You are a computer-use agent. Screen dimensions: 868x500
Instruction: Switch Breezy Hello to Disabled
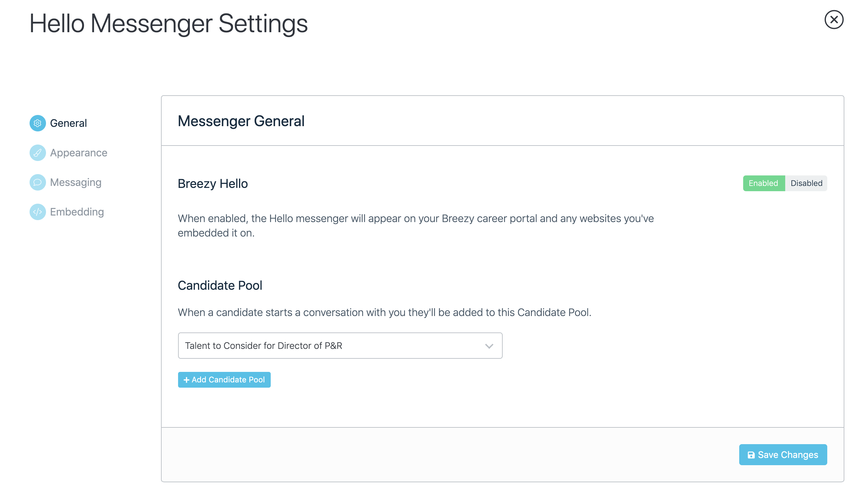click(x=806, y=183)
